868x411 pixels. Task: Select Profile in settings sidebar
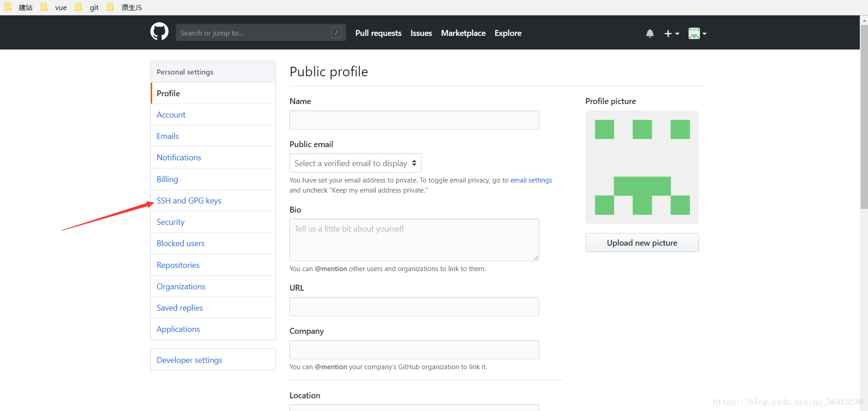click(x=213, y=93)
